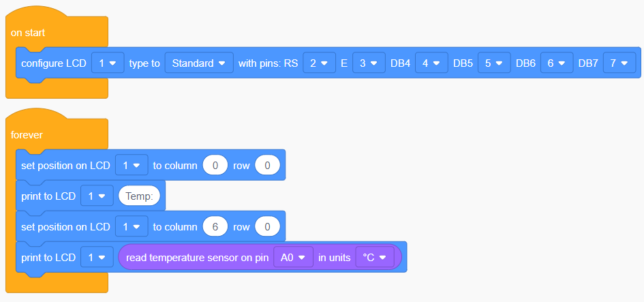Viewport: 644px width, 302px height.
Task: Open the LCD type Standard dropdown
Action: click(199, 63)
